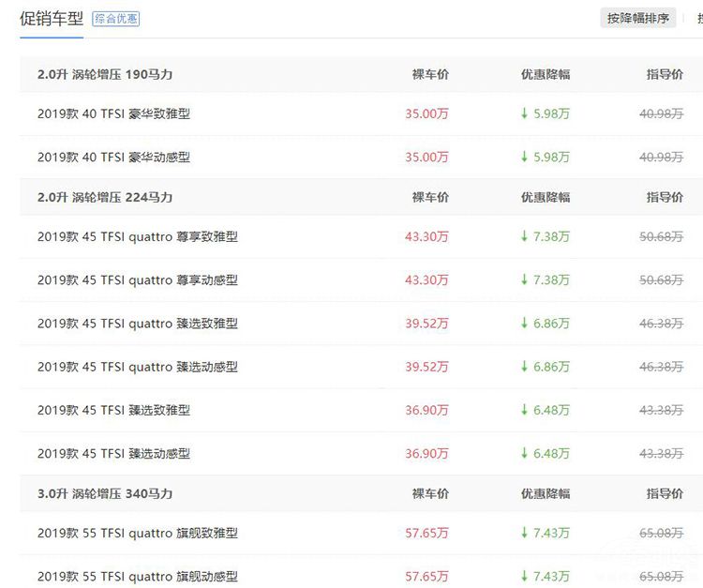Click 36.90万 price of 45 TFSI 臻选动感型
The height and width of the screenshot is (588, 703).
(426, 454)
